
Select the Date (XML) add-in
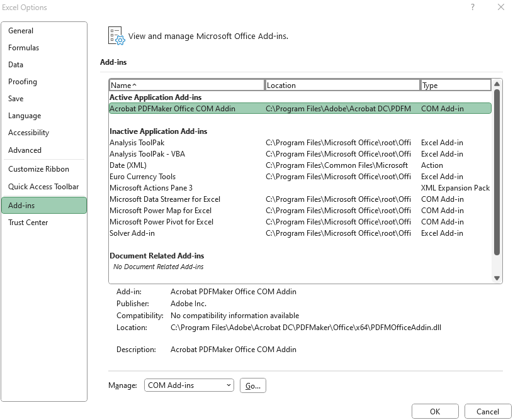[300, 165]
